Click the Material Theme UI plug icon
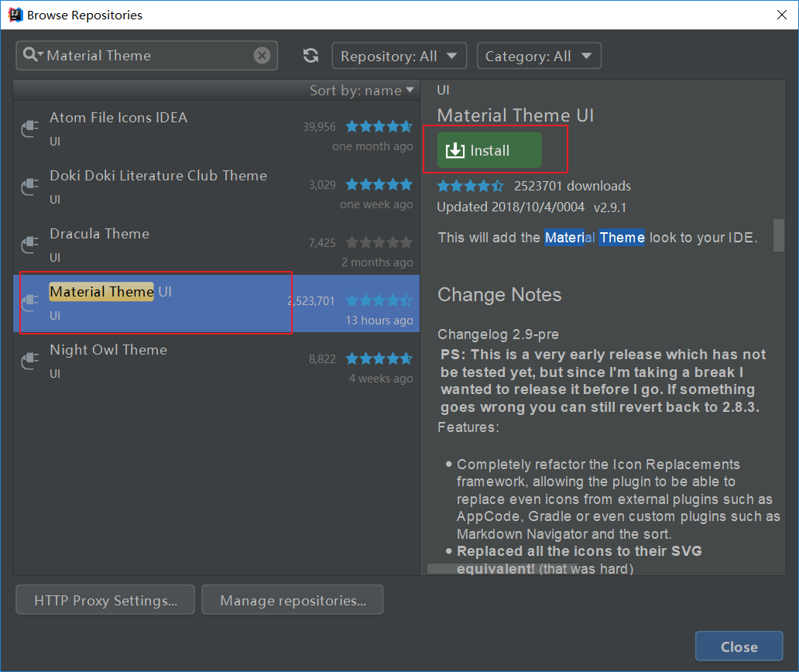 click(x=30, y=303)
